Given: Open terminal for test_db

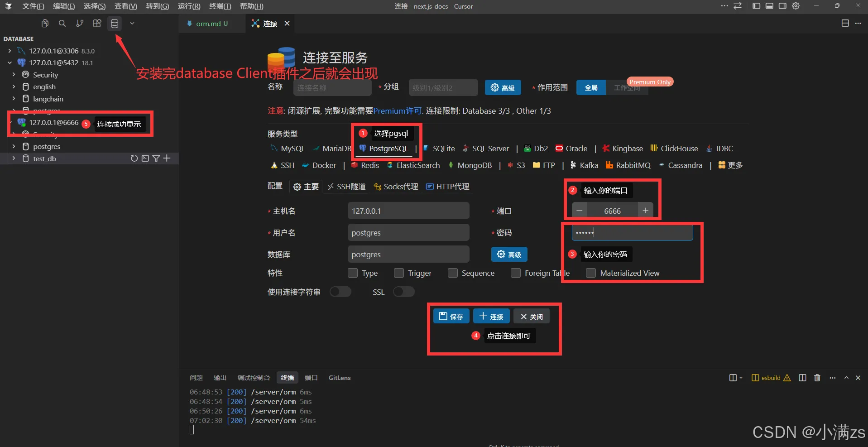Looking at the screenshot, I should pos(145,159).
